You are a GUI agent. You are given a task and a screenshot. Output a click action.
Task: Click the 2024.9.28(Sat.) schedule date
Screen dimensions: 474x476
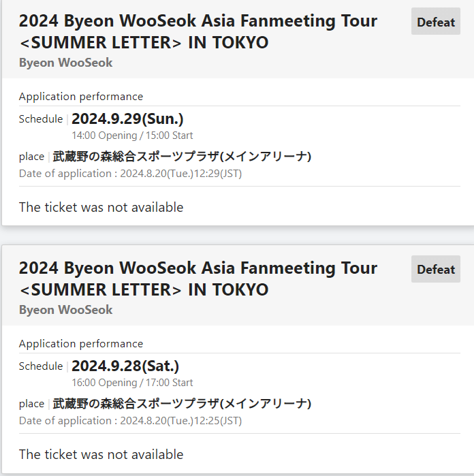[x=125, y=366]
